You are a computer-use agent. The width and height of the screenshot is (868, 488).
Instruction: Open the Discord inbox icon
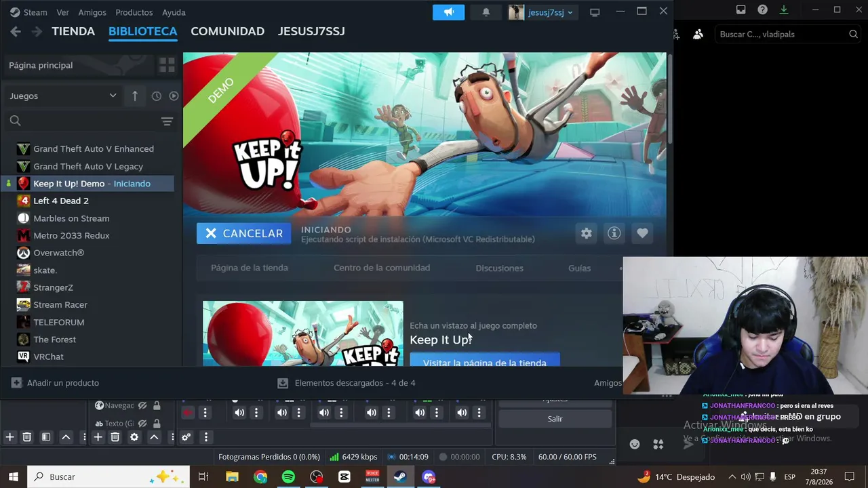pyautogui.click(x=741, y=9)
